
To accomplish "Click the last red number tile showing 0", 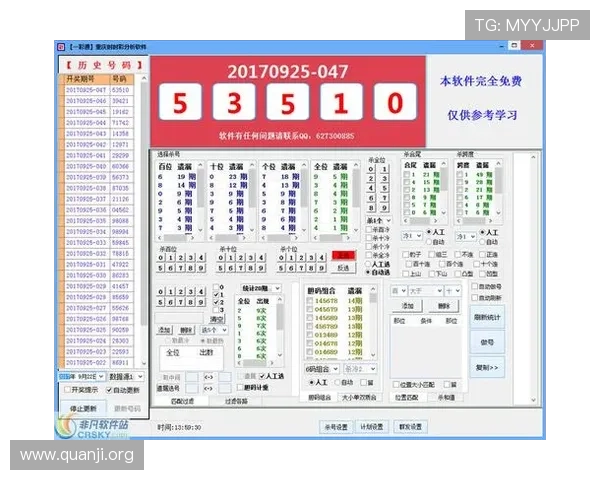I will pyautogui.click(x=395, y=102).
